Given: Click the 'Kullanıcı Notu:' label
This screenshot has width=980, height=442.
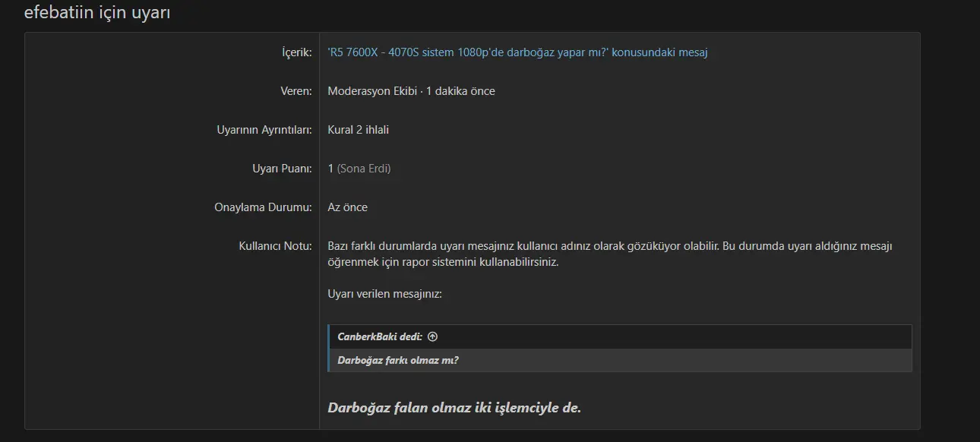Looking at the screenshot, I should point(275,246).
